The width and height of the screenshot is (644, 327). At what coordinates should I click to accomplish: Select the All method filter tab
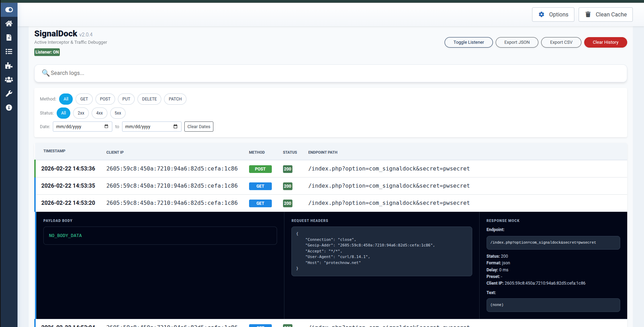[x=66, y=99]
